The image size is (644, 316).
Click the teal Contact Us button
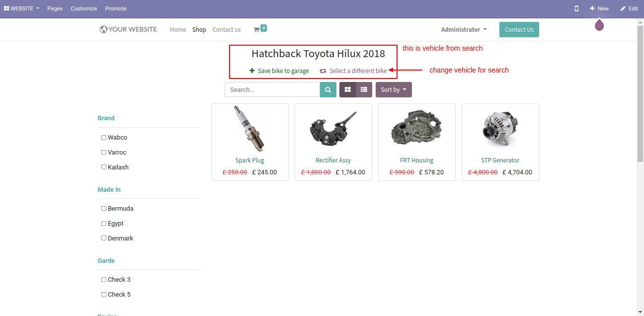[519, 30]
